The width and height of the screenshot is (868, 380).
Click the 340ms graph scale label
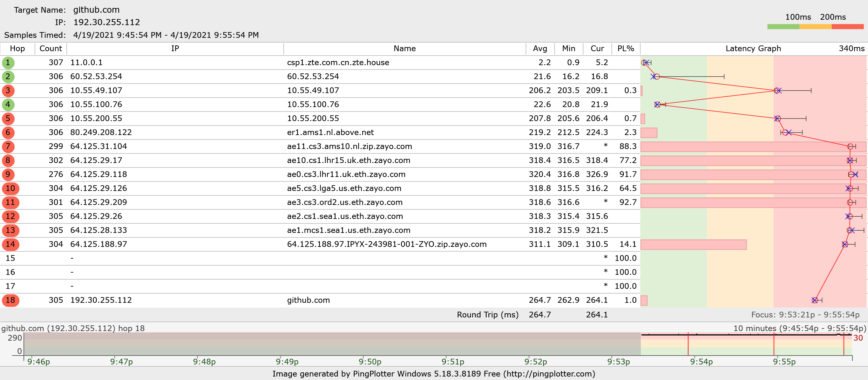coord(851,49)
